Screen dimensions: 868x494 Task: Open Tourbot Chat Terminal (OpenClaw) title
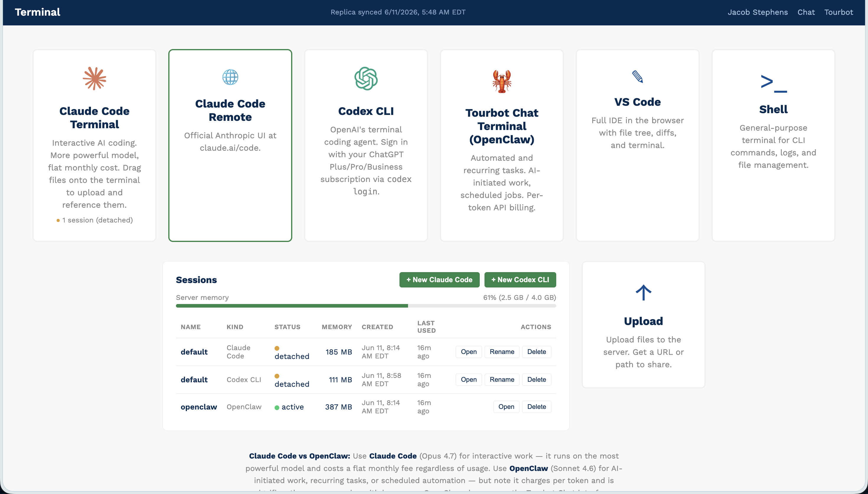502,126
